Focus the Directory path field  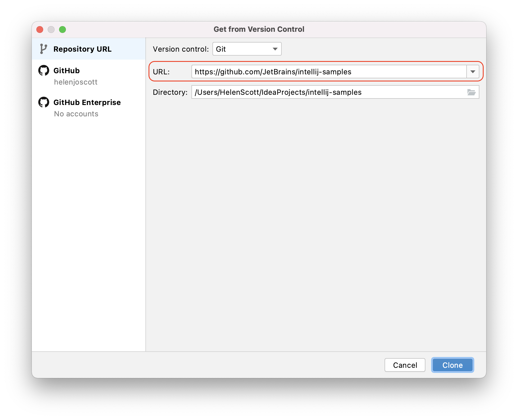[335, 92]
